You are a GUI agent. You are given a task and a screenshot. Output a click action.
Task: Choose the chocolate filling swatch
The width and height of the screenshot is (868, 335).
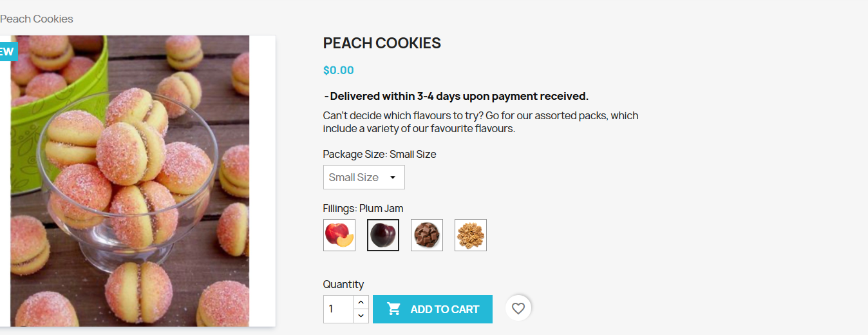[x=427, y=235]
